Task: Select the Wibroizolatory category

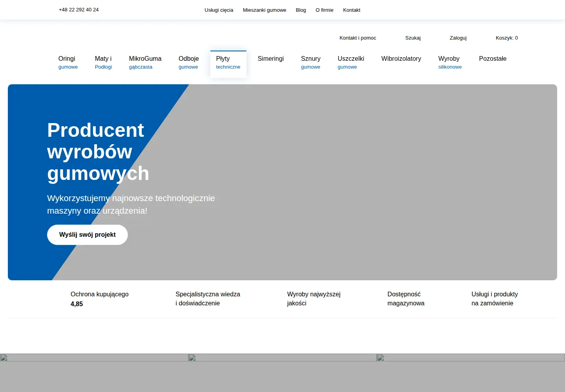Action: coord(401,59)
